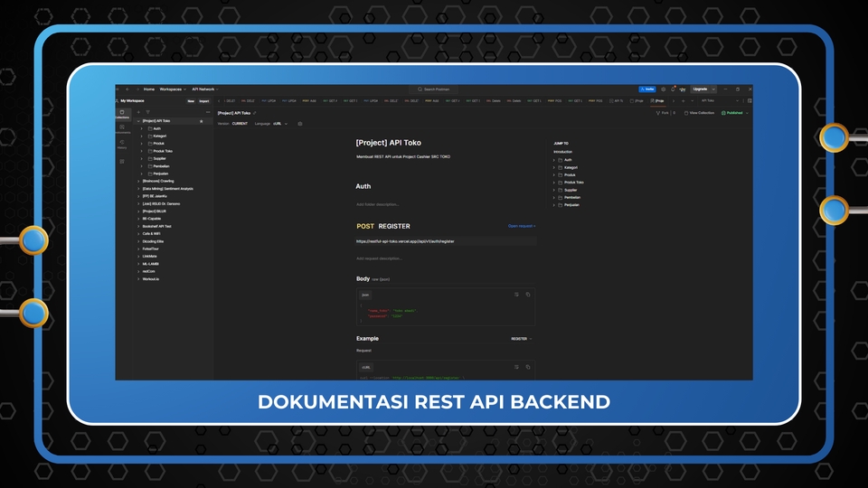The width and height of the screenshot is (868, 488).
Task: Click the edit pencil beside the [Project] API Toko title
Action: tap(255, 113)
